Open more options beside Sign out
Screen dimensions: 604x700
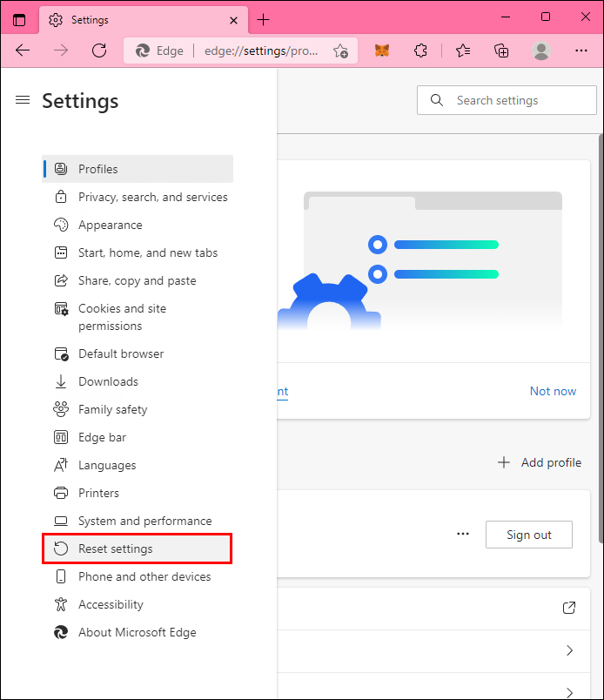(463, 535)
